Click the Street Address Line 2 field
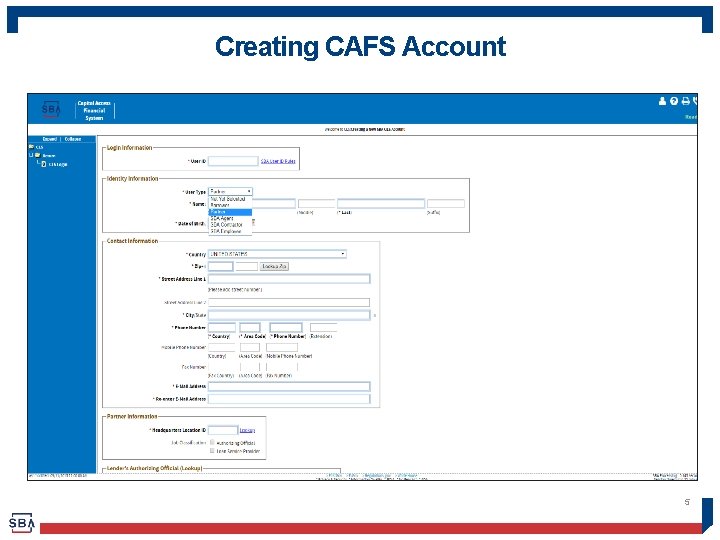The height and width of the screenshot is (540, 720). tap(289, 302)
